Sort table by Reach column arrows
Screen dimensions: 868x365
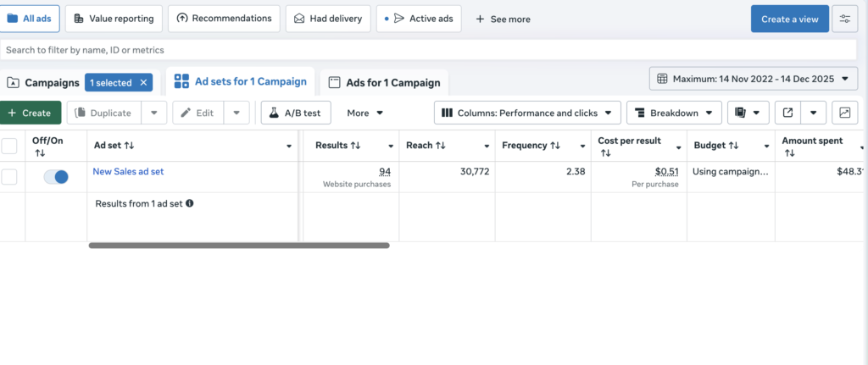pos(441,146)
